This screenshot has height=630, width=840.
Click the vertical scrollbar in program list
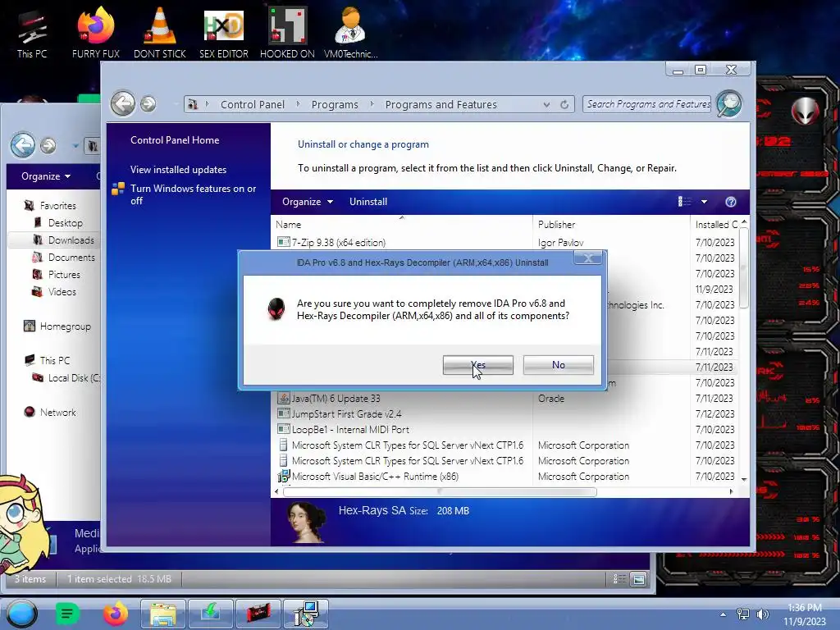click(x=743, y=268)
